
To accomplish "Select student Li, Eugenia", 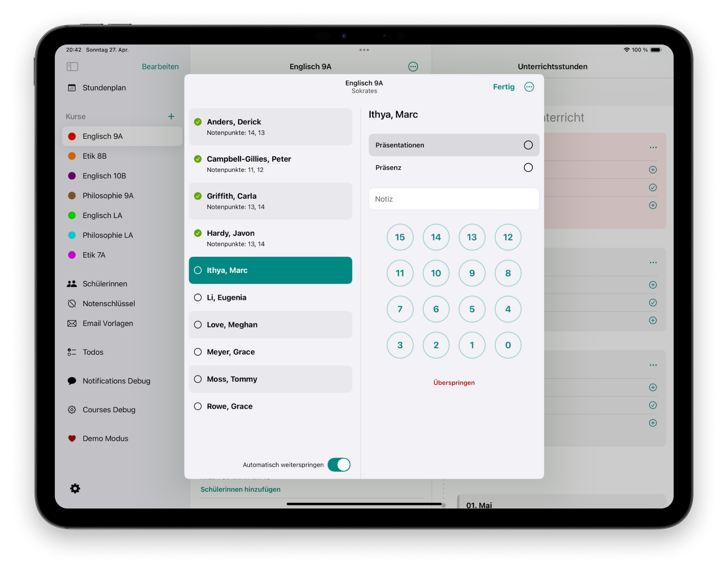I will (271, 297).
